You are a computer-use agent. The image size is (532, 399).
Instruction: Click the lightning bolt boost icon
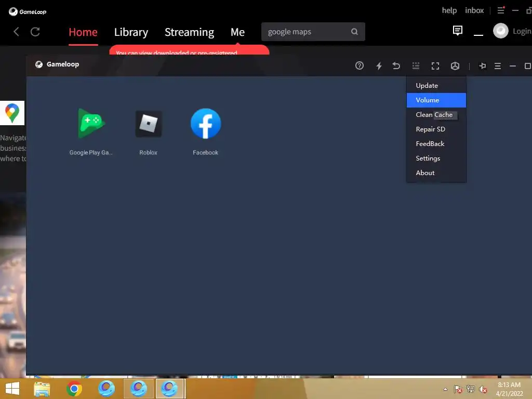point(379,65)
